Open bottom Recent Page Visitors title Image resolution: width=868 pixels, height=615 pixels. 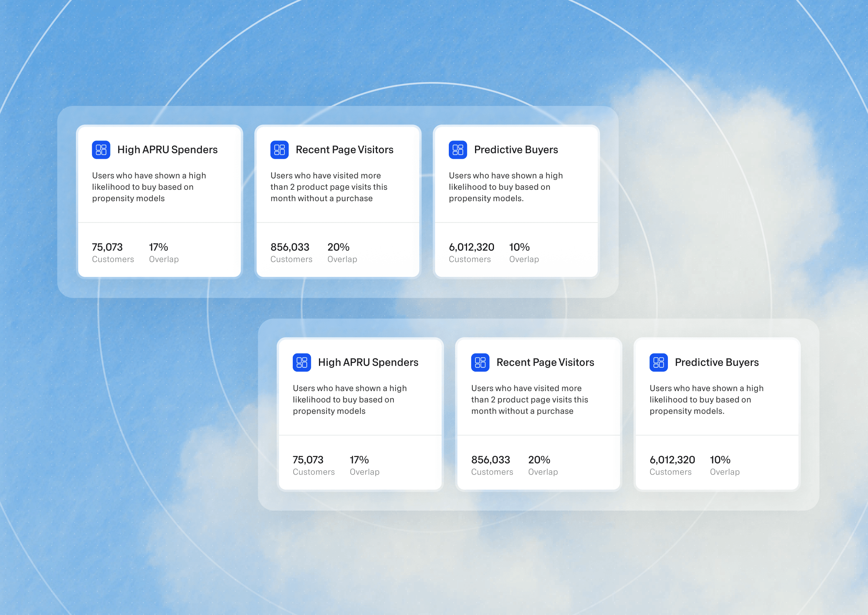point(545,362)
